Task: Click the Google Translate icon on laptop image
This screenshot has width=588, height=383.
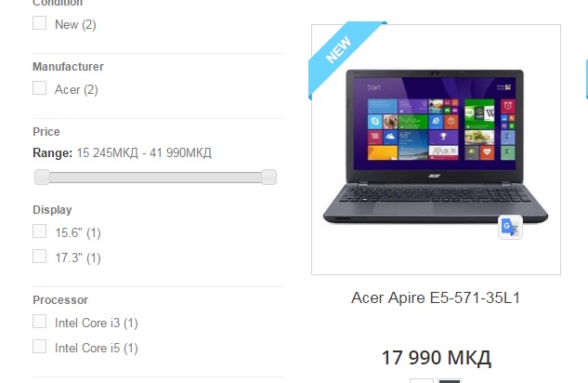Action: pos(510,227)
